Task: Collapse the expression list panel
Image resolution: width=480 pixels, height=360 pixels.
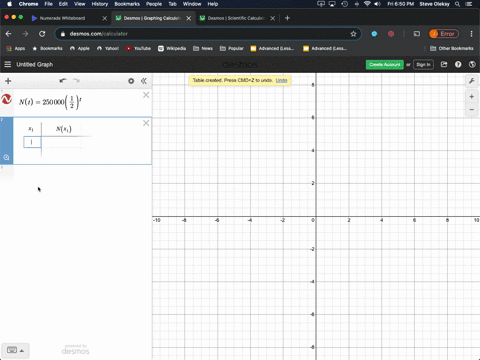Action: (x=144, y=81)
